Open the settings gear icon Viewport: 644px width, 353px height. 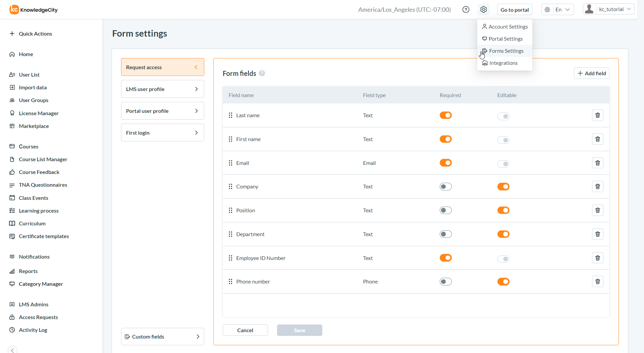[483, 9]
